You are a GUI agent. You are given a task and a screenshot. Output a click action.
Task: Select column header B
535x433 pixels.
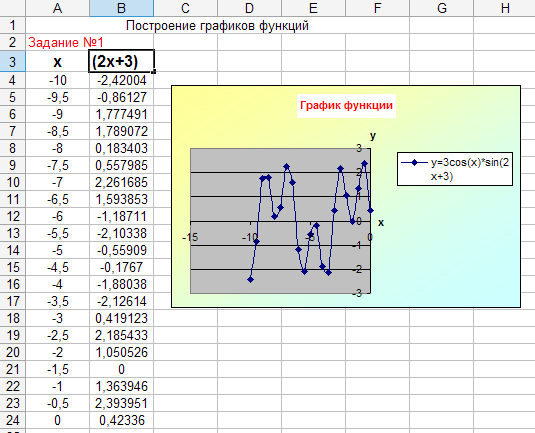pos(121,8)
